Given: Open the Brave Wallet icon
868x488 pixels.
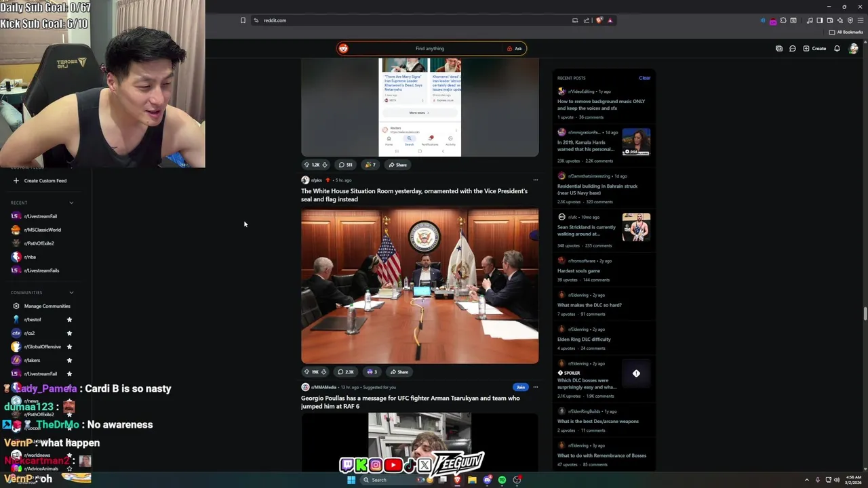Looking at the screenshot, I should (x=830, y=20).
